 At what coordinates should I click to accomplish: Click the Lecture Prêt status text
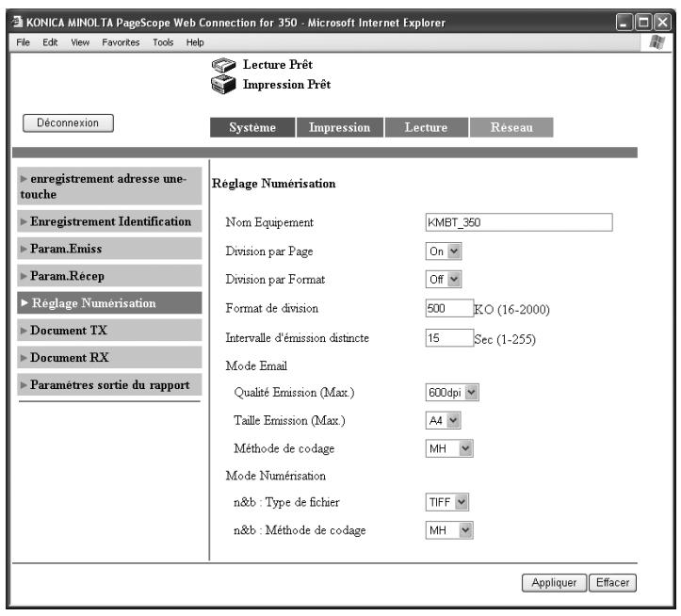(x=278, y=65)
